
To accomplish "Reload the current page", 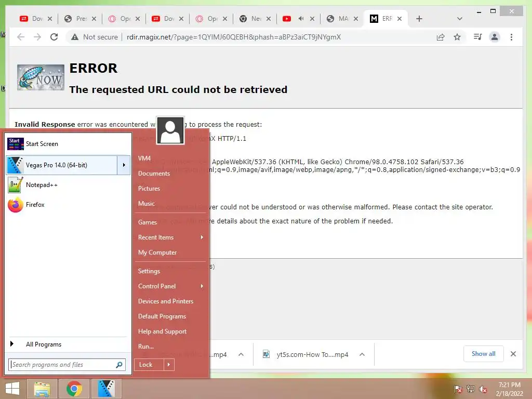I will [54, 37].
